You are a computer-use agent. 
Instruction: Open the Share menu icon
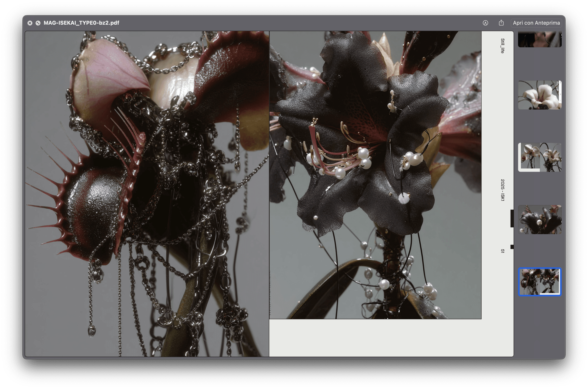click(x=501, y=23)
